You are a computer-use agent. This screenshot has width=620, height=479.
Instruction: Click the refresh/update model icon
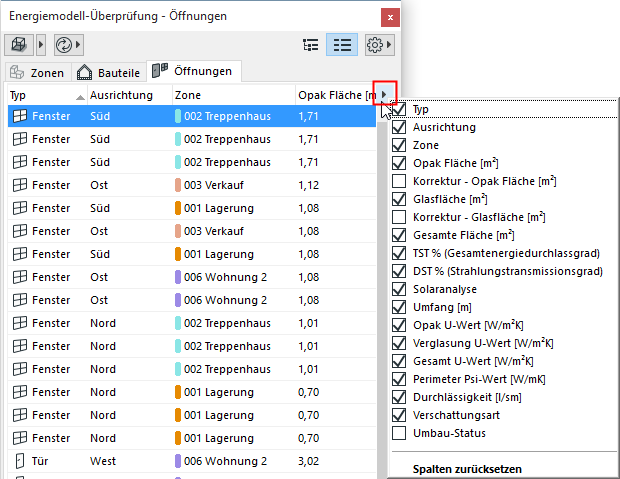pos(64,45)
